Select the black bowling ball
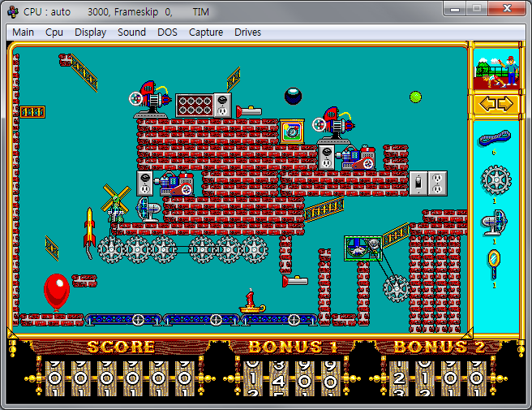532x410 pixels. (293, 96)
